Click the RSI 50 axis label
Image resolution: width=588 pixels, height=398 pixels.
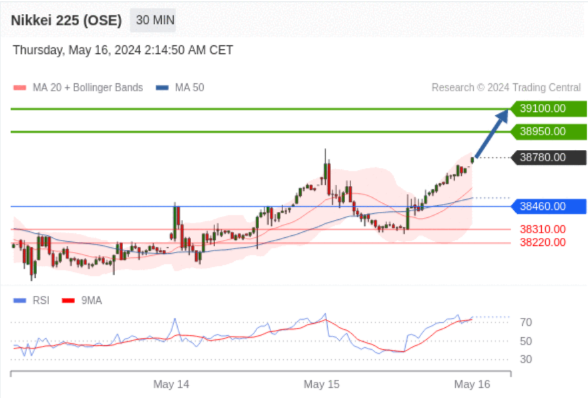coord(526,341)
